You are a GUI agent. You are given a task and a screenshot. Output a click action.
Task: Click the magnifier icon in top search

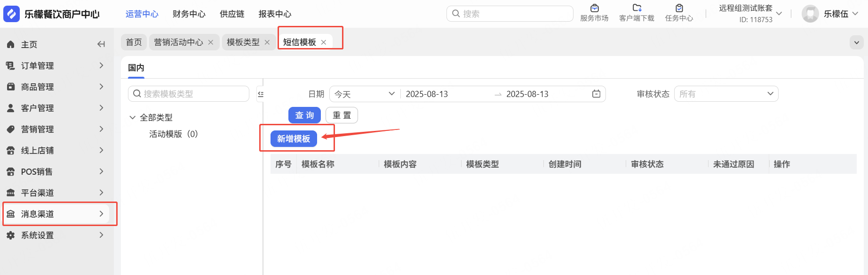coord(456,14)
